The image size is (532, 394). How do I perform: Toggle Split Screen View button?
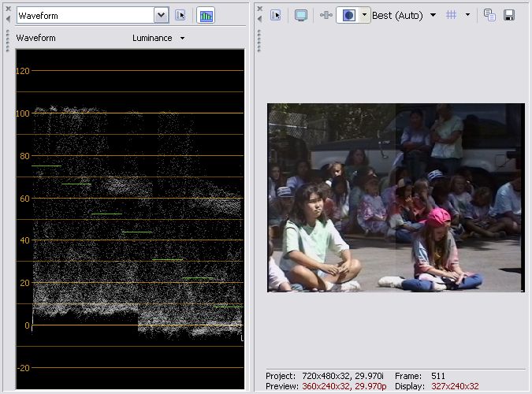(x=348, y=15)
